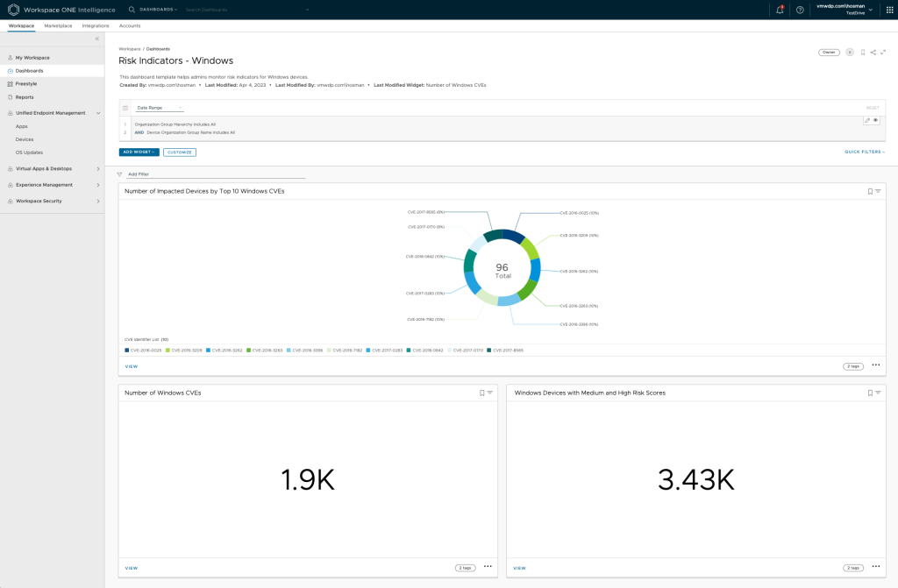
Task: Click the help question mark icon
Action: [x=800, y=10]
